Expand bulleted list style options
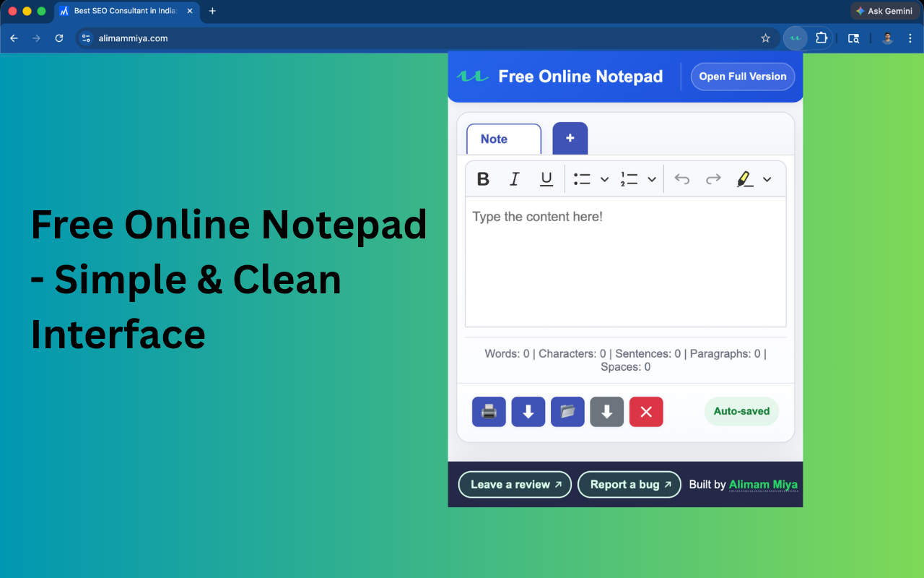The image size is (924, 578). tap(605, 179)
